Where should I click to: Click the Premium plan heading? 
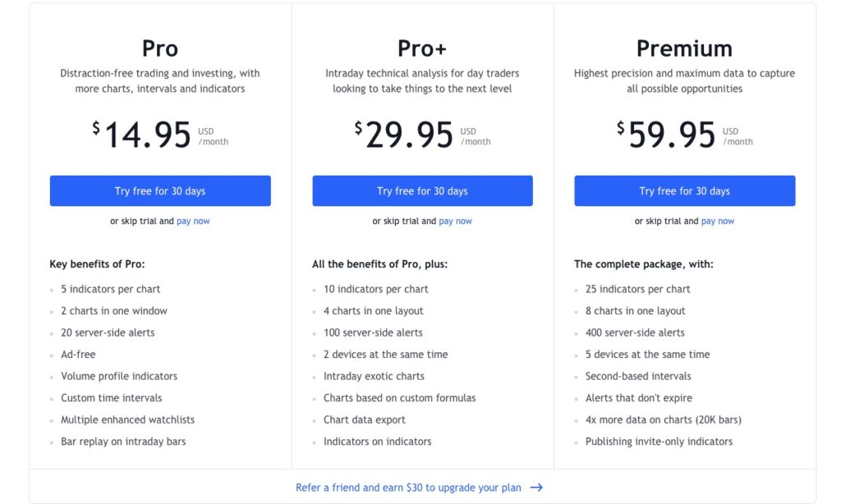click(x=684, y=48)
